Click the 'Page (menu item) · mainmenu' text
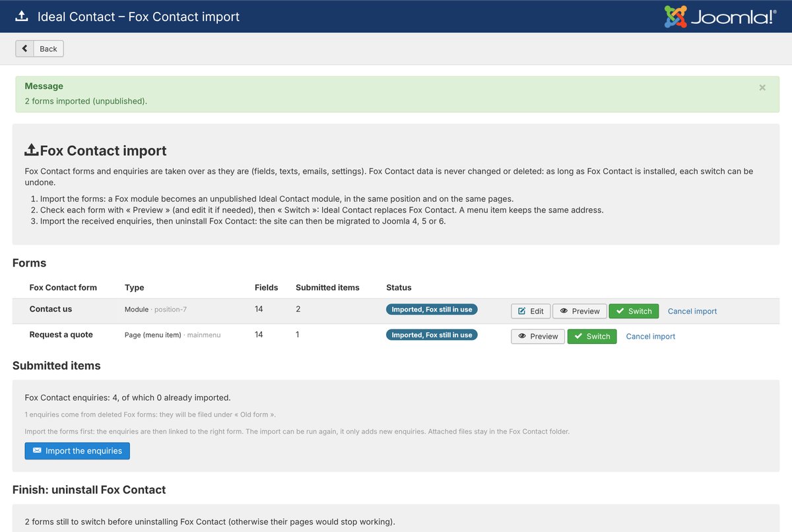Screen dimensions: 792x532 point(173,335)
